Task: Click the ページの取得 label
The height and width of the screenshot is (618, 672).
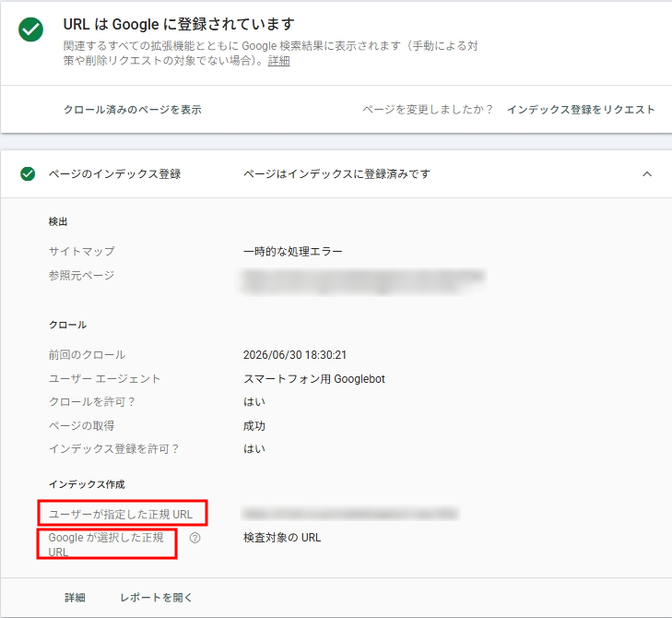Action: coord(81,425)
